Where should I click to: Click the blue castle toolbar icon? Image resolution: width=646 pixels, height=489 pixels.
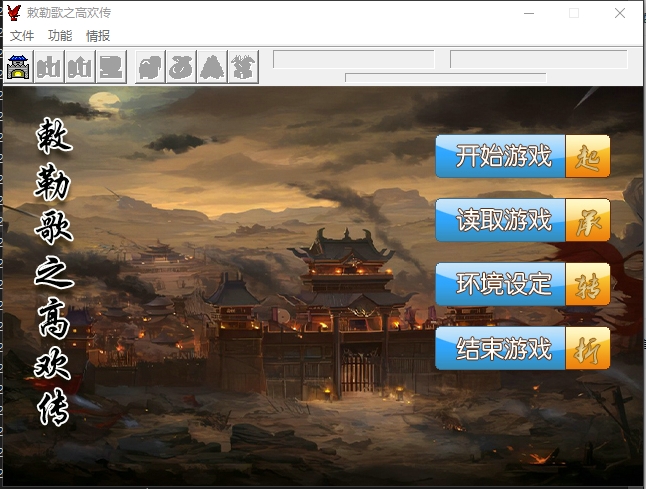[18, 67]
